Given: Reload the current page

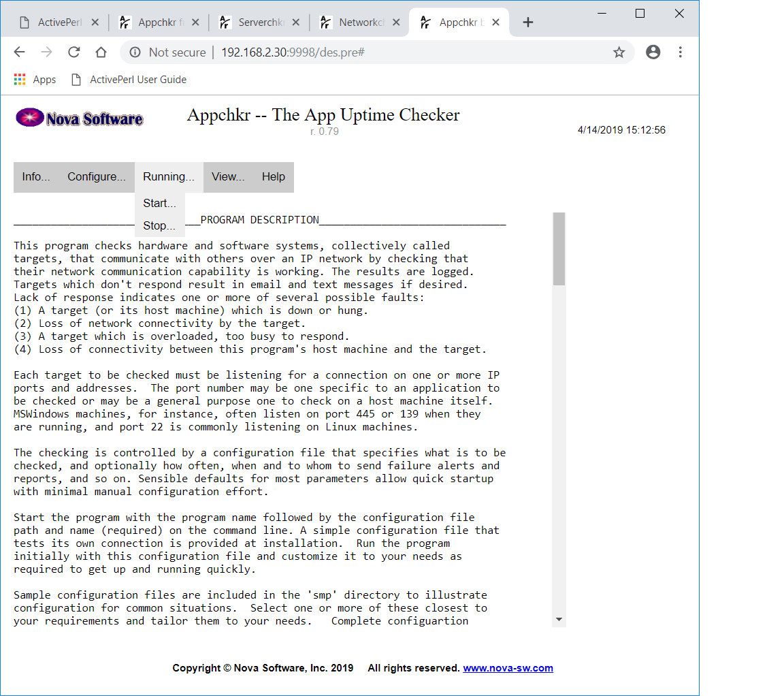Looking at the screenshot, I should [x=74, y=52].
